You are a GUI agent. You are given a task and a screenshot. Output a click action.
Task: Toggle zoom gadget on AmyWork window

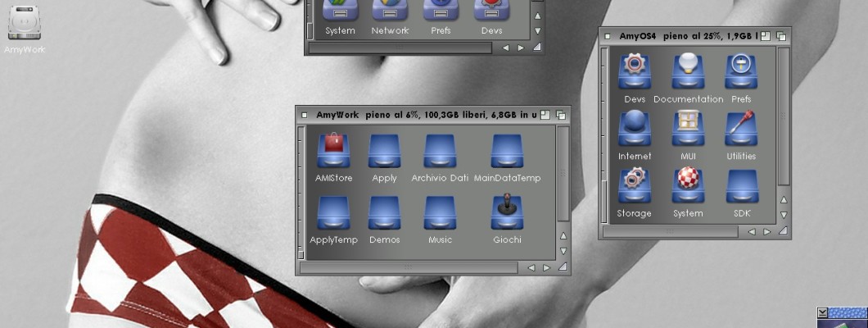[x=546, y=115]
